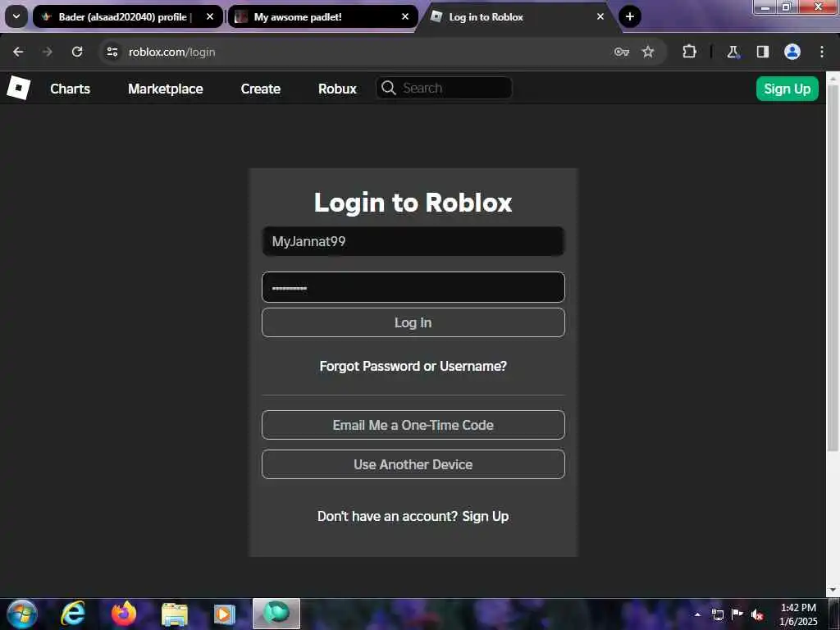Click the browser forward arrow

click(48, 52)
